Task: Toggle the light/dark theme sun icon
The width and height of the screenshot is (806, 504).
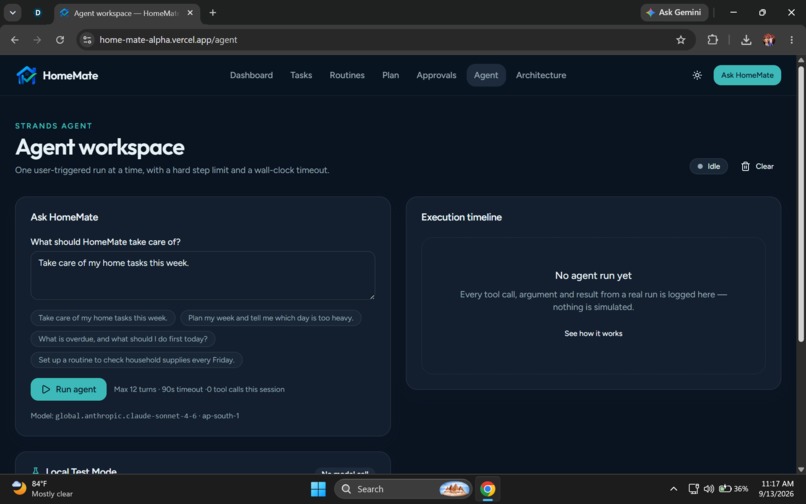Action: point(697,75)
